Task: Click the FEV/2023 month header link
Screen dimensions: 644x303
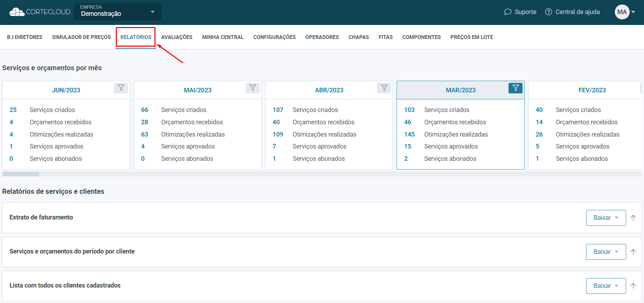Action: click(592, 90)
